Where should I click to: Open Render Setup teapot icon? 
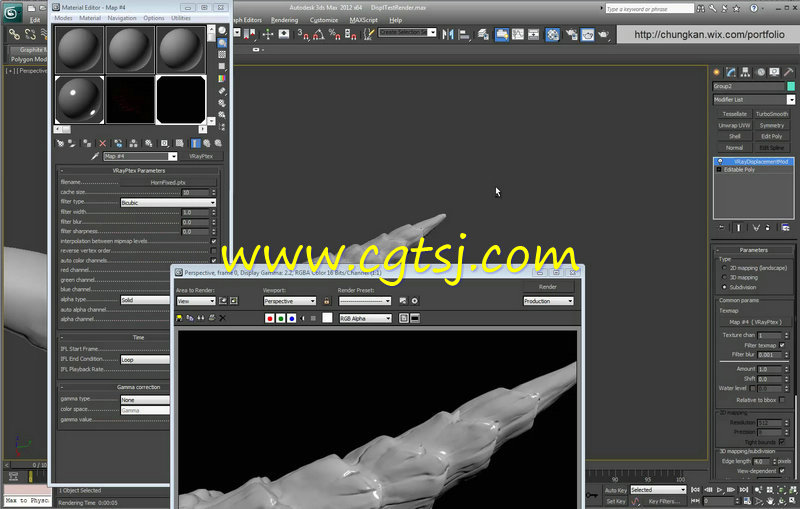571,34
